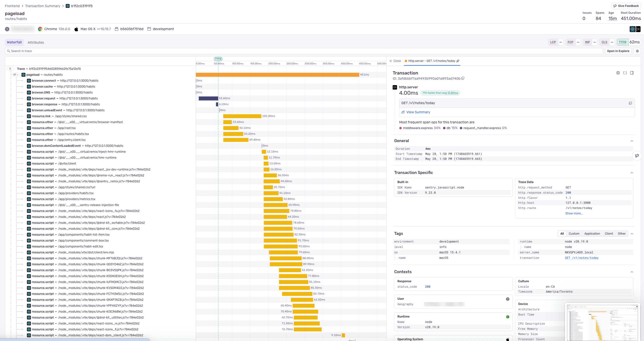The height and width of the screenshot is (341, 644).
Task: Click Open in Explore button
Action: 618,51
